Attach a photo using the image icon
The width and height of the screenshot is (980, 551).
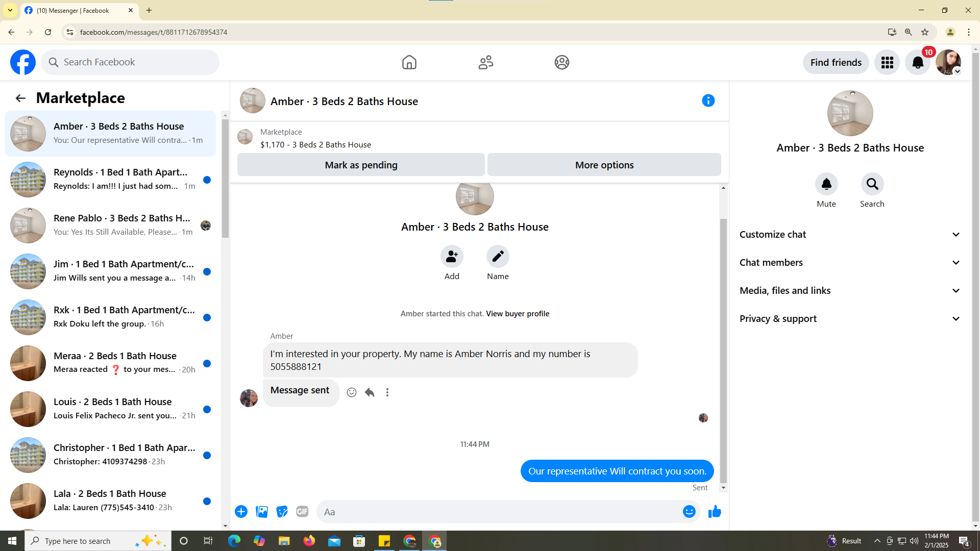pos(262,512)
